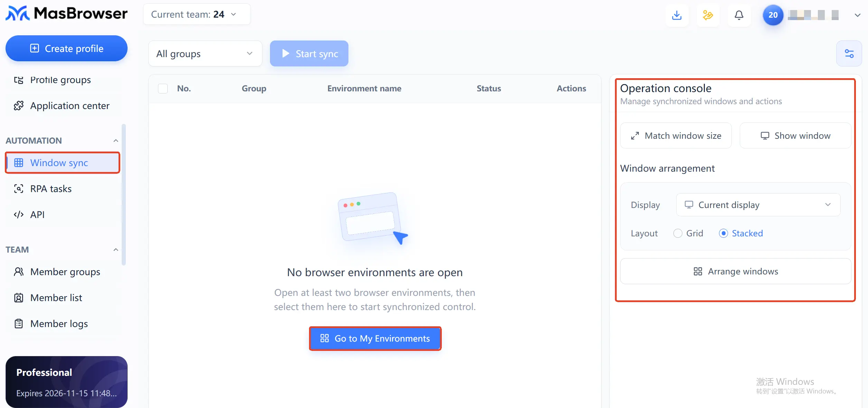Open Application center

(62, 106)
